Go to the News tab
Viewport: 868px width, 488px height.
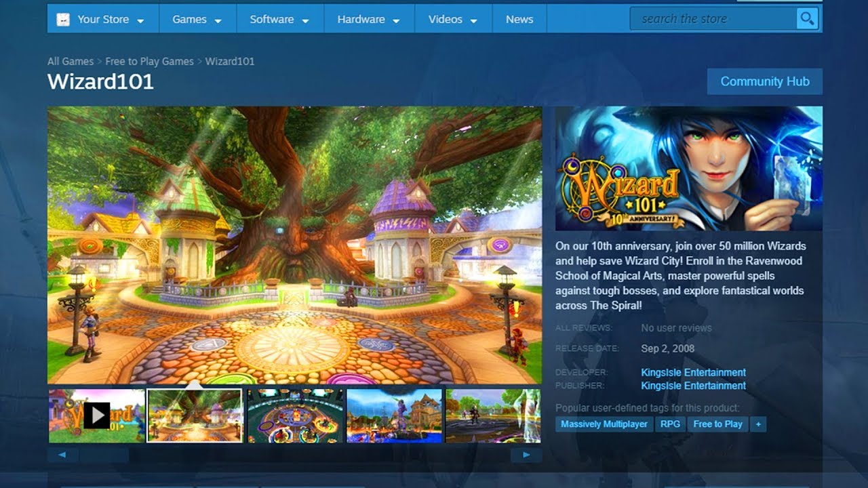pos(519,19)
